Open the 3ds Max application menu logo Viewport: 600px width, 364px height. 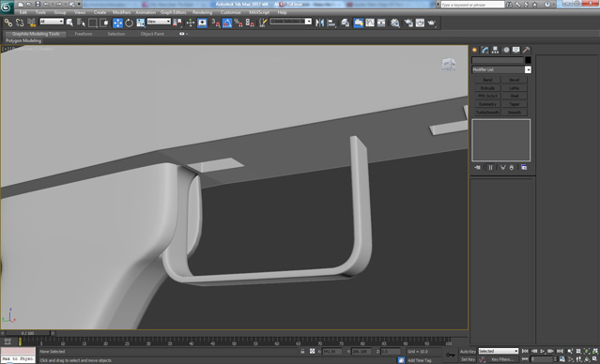pyautogui.click(x=7, y=7)
